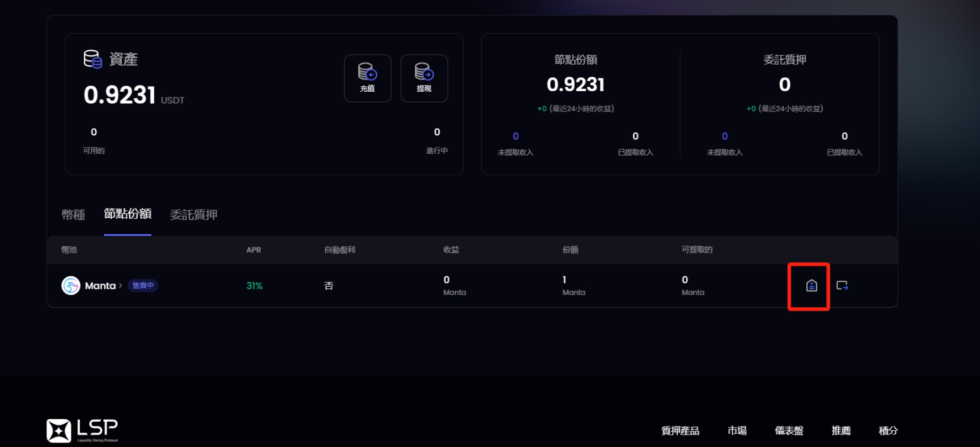Viewport: 980px width, 447px height.
Task: Select the 節點份額 tab
Action: pos(127,214)
